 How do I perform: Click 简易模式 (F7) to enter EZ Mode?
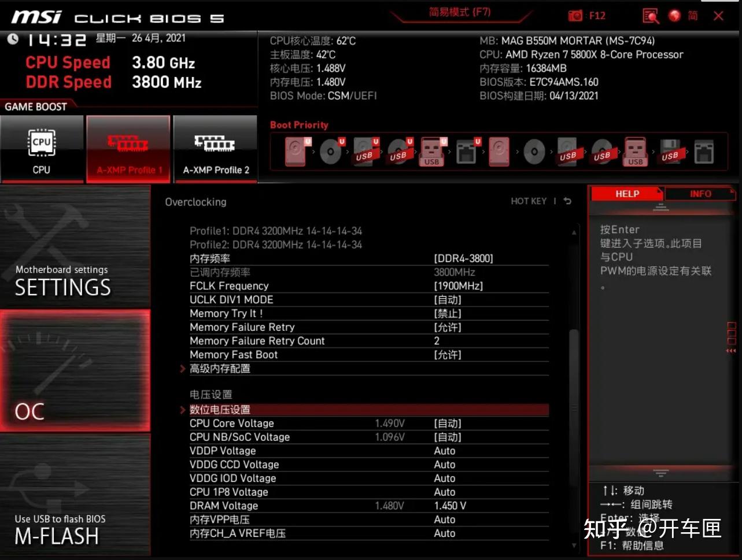coord(460,12)
